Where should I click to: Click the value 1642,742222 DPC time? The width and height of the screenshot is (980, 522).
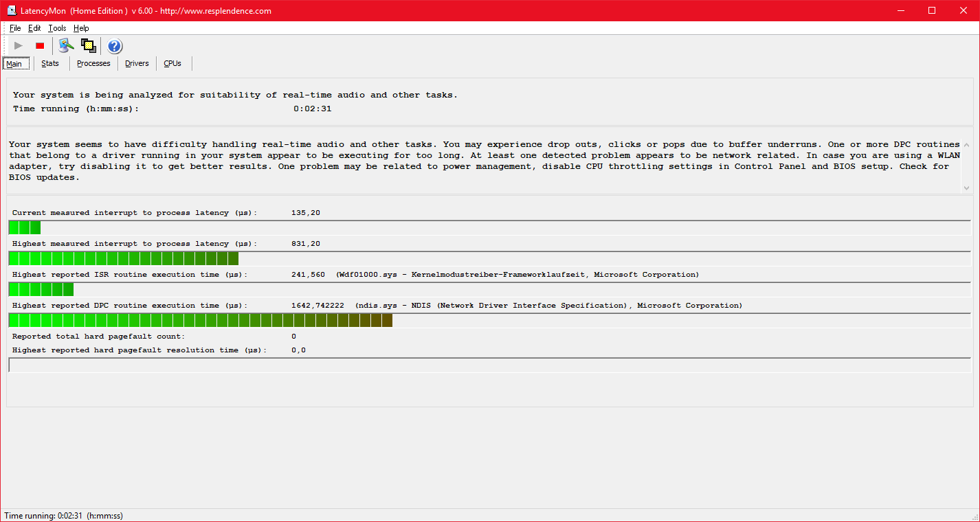tap(318, 306)
